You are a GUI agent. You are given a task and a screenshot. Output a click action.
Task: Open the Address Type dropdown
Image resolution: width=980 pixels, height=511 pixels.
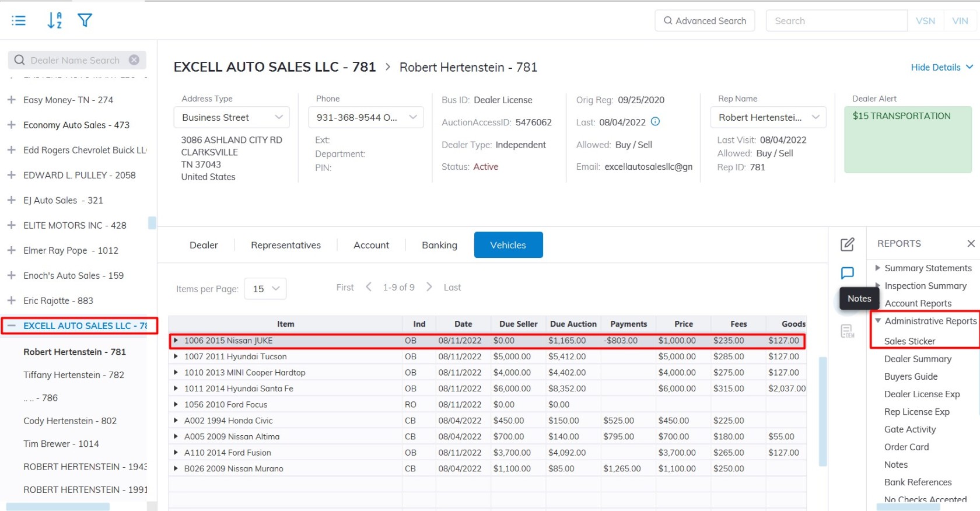coord(232,117)
